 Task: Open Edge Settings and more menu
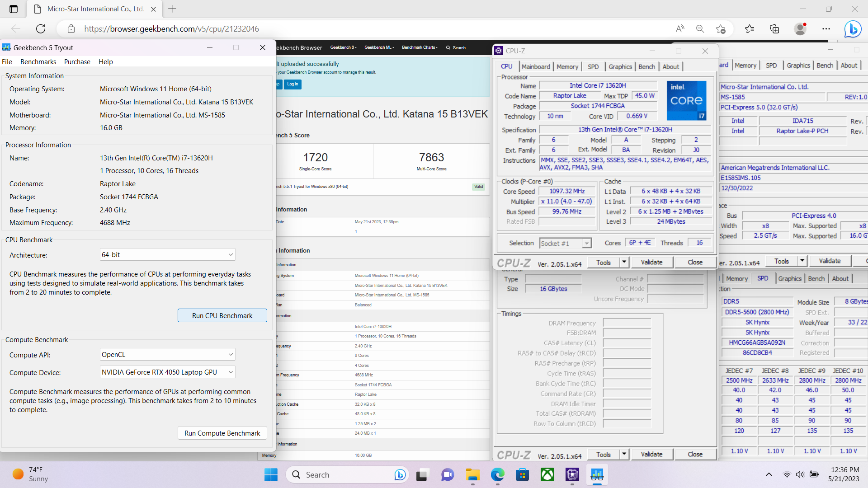click(x=826, y=29)
